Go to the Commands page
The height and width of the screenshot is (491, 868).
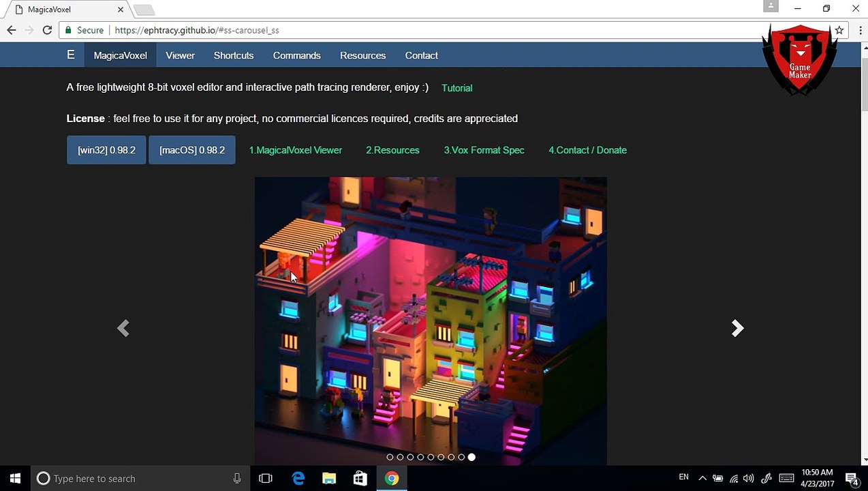point(296,55)
